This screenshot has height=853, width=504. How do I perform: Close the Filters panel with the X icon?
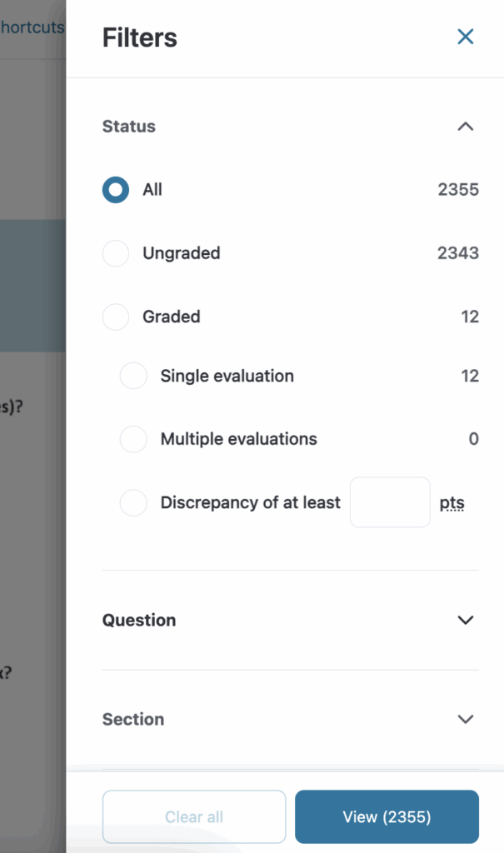pos(465,37)
